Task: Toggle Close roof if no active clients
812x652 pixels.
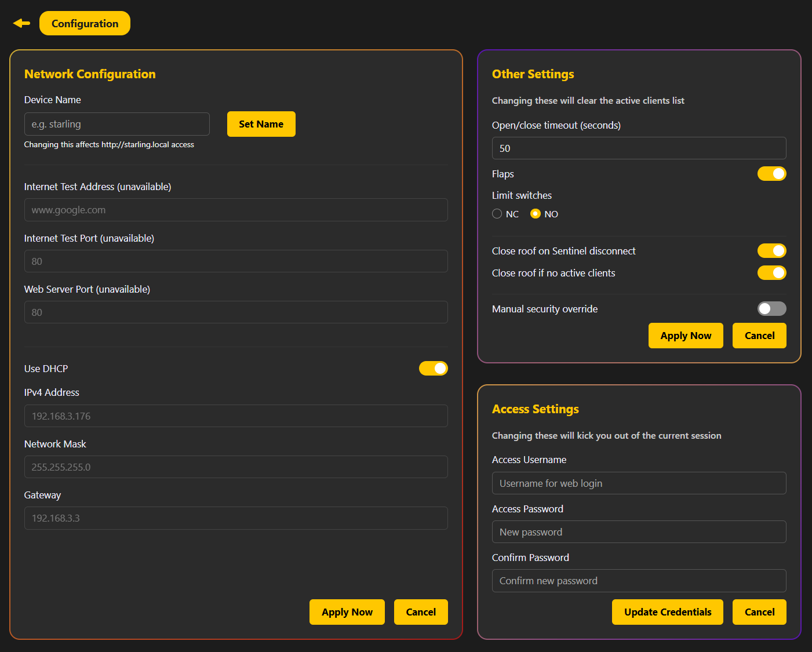Action: [771, 273]
